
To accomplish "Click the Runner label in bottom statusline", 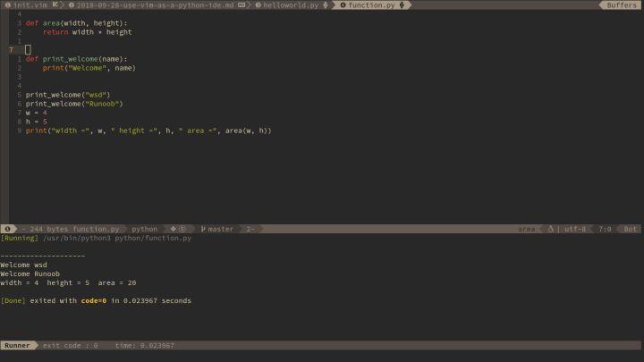I will 17,345.
